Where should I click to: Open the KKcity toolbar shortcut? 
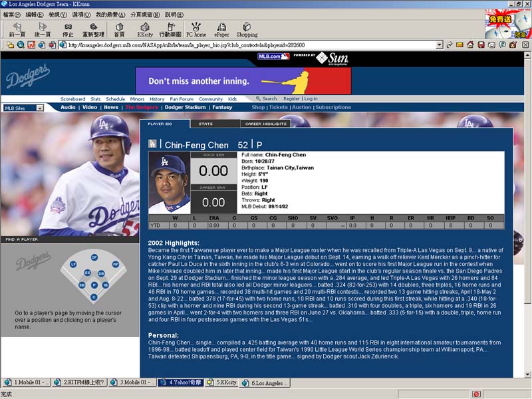145,30
